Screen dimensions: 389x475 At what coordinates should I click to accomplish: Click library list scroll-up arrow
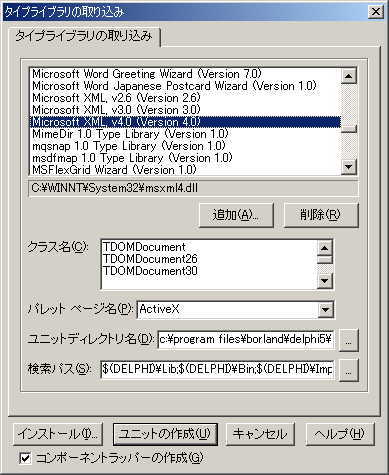[349, 76]
